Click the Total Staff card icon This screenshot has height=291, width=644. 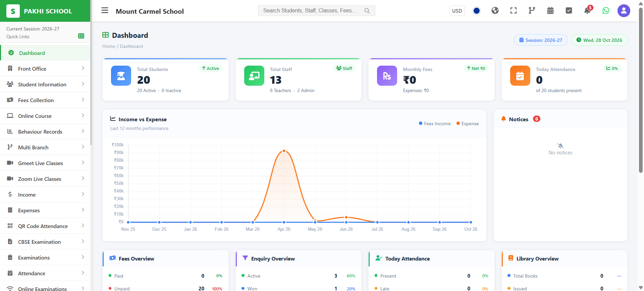pos(254,76)
